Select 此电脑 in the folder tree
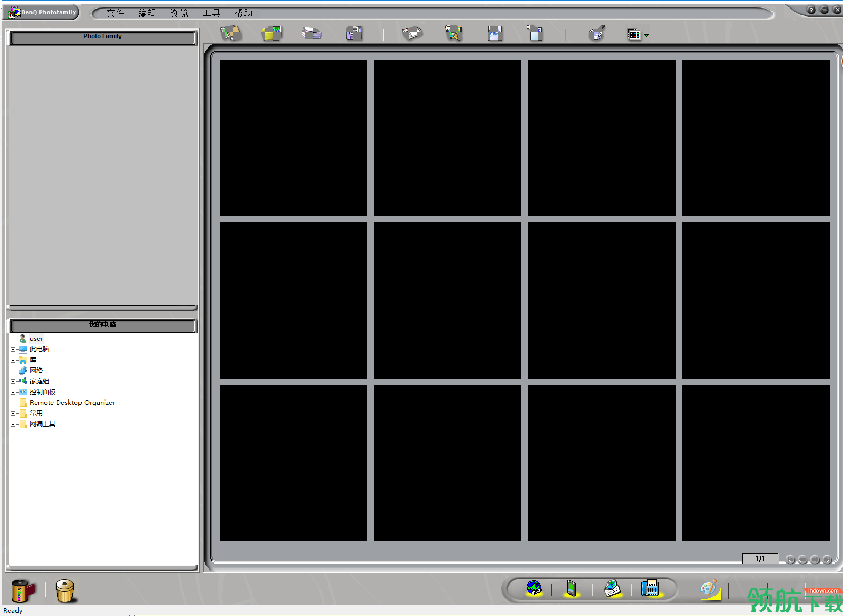Viewport: 843px width, 616px height. coord(39,349)
